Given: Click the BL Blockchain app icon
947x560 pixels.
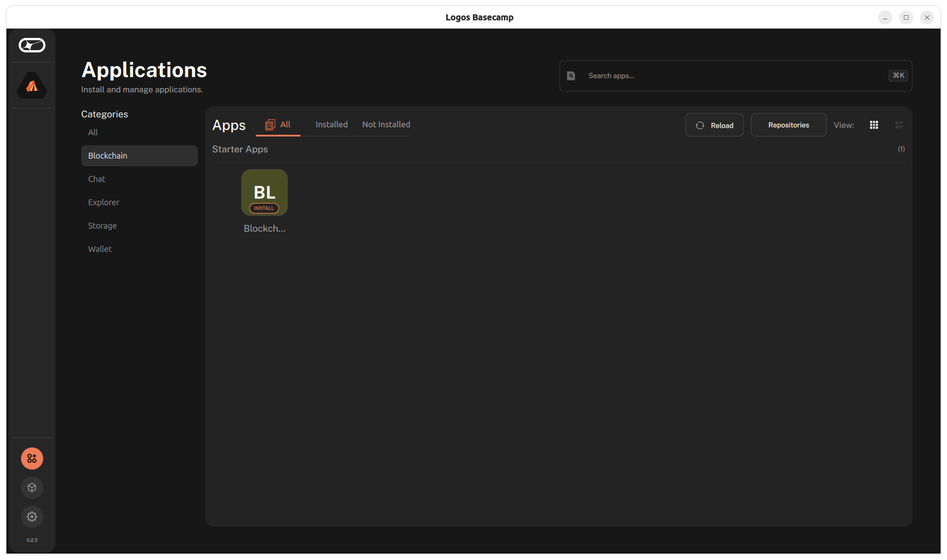Looking at the screenshot, I should 264,192.
